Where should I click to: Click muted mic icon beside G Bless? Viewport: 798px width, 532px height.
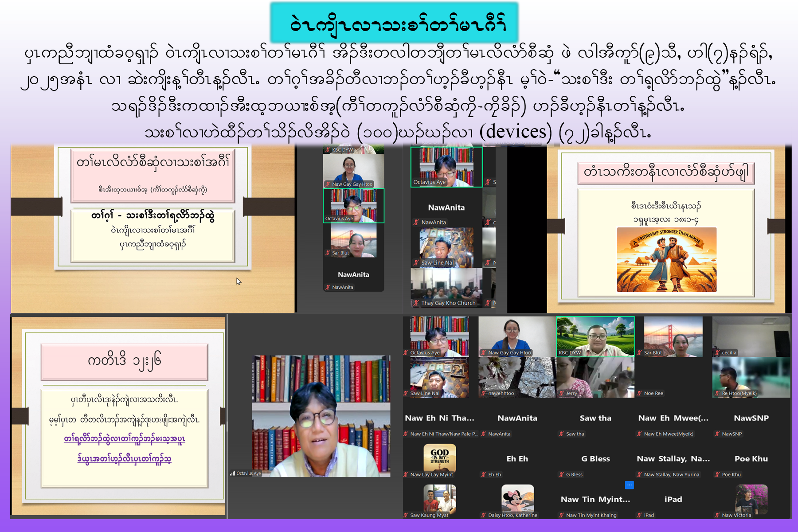pos(562,474)
